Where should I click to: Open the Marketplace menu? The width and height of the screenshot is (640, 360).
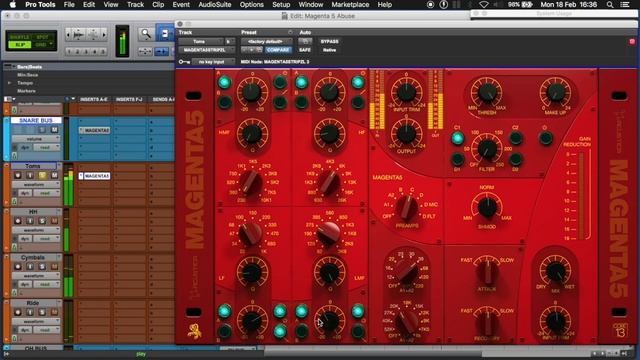click(x=350, y=5)
